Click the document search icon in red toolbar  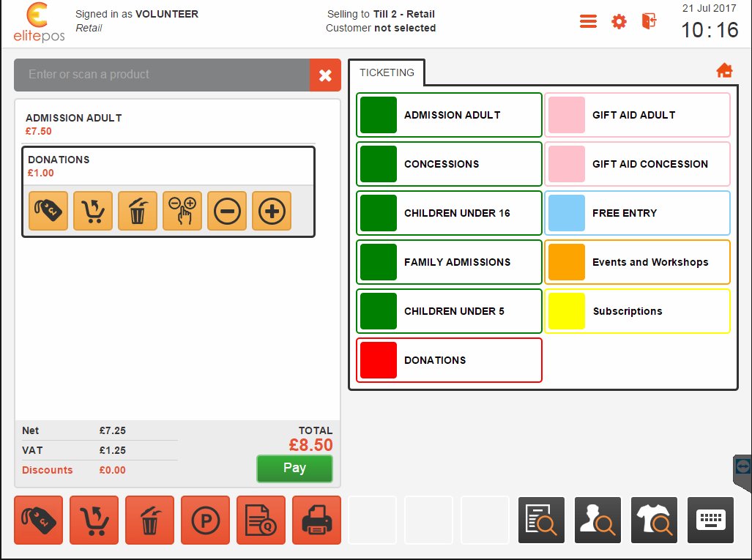(x=261, y=520)
